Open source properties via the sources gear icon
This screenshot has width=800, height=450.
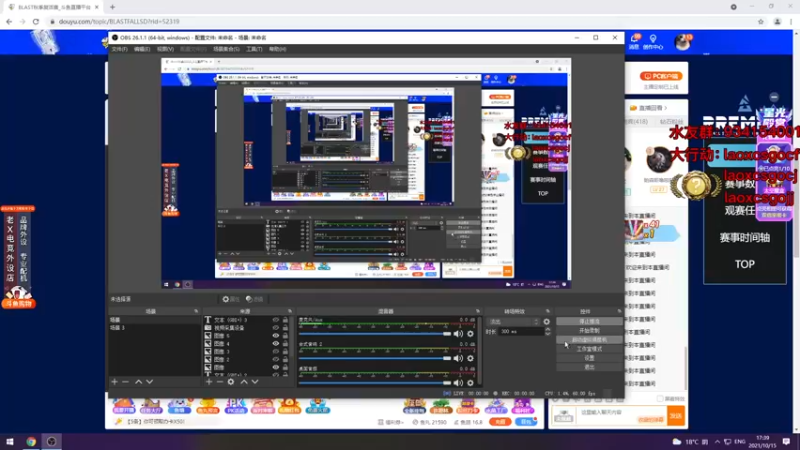(x=231, y=382)
